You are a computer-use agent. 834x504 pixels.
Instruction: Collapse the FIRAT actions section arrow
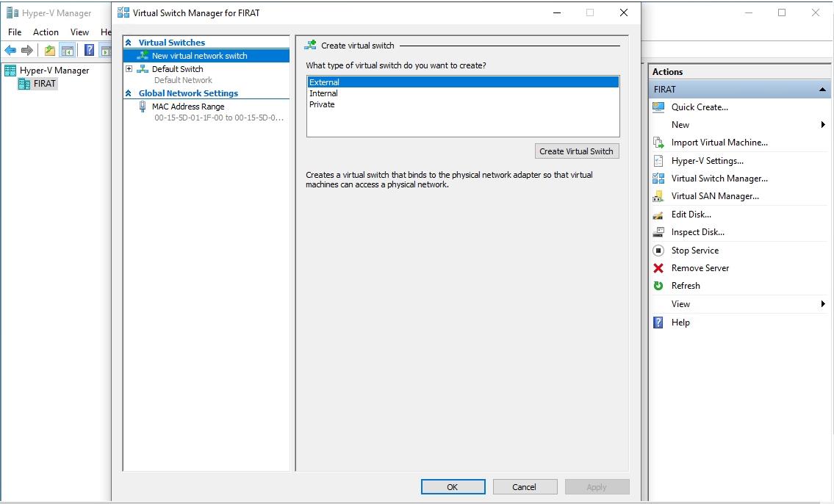coord(822,90)
